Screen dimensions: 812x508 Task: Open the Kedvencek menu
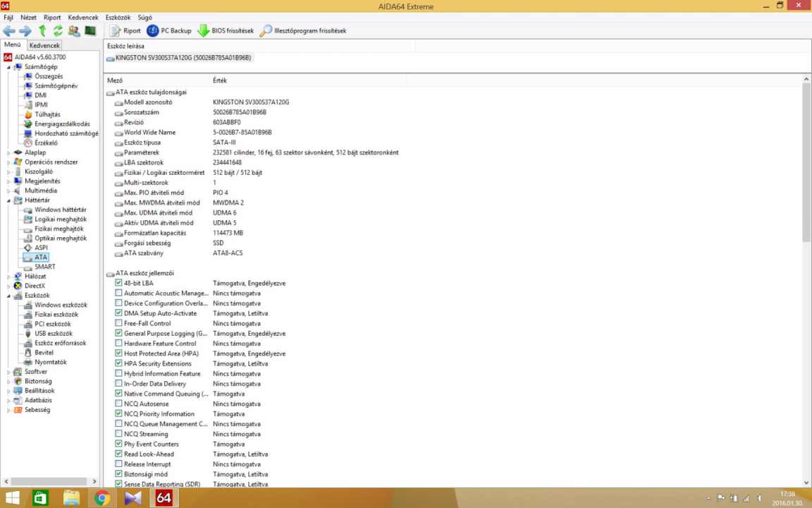[83, 18]
